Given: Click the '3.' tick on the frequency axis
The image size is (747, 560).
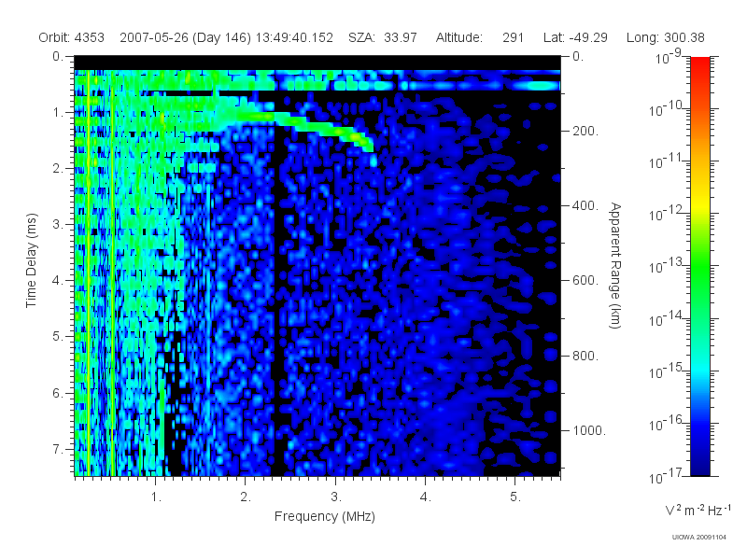Looking at the screenshot, I should [x=336, y=497].
